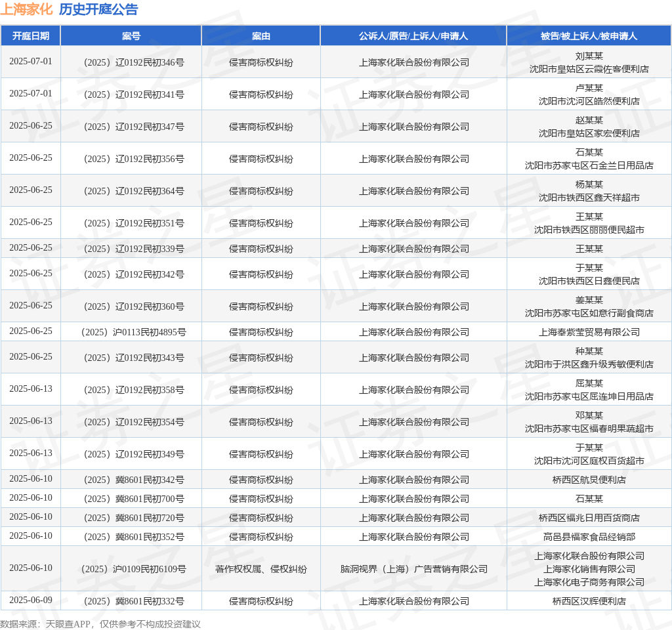Viewport: 672px width, 630px height.
Task: Click case number 沪0109民初6109号
Action: pos(134,569)
